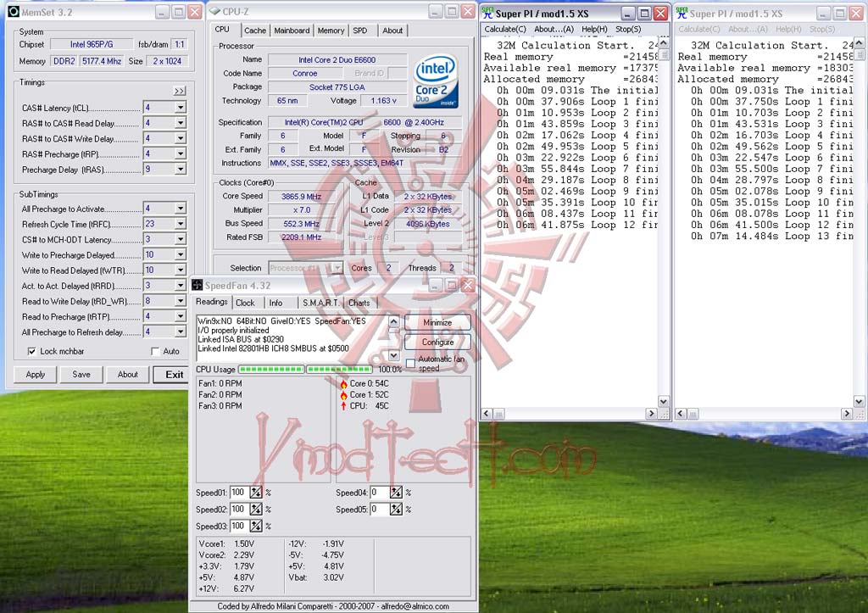Screen dimensions: 868x613
Task: Open the Memory tab in CPU-Z
Action: click(331, 31)
